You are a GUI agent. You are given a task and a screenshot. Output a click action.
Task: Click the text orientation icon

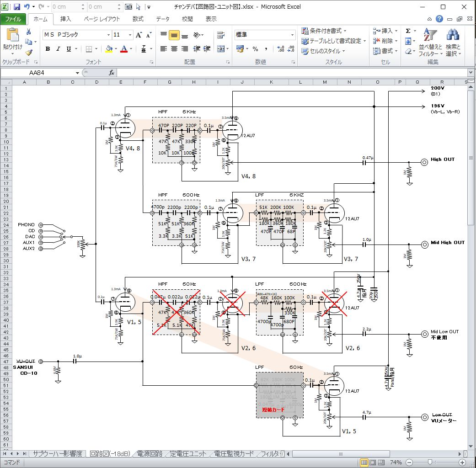pos(197,35)
